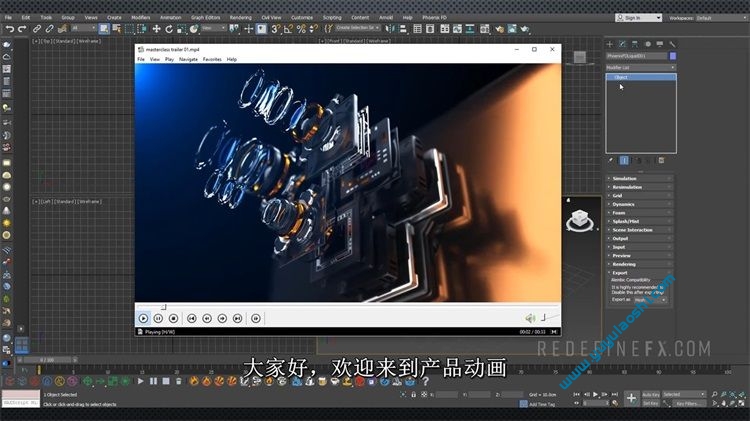750x421 pixels.
Task: Click the 3ds Max time slider
Action: pyautogui.click(x=47, y=360)
